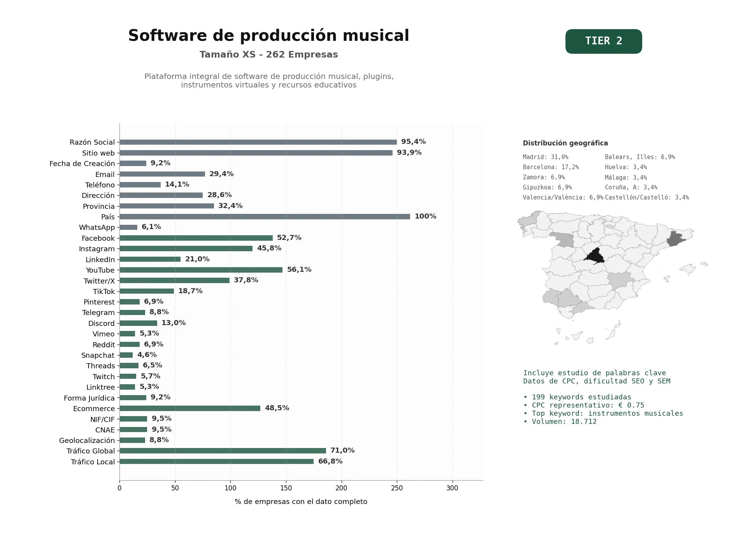Screen dimensions: 747x560
Task: Click 'Gipuzkoa: 6,9%' entry
Action: pos(547,187)
